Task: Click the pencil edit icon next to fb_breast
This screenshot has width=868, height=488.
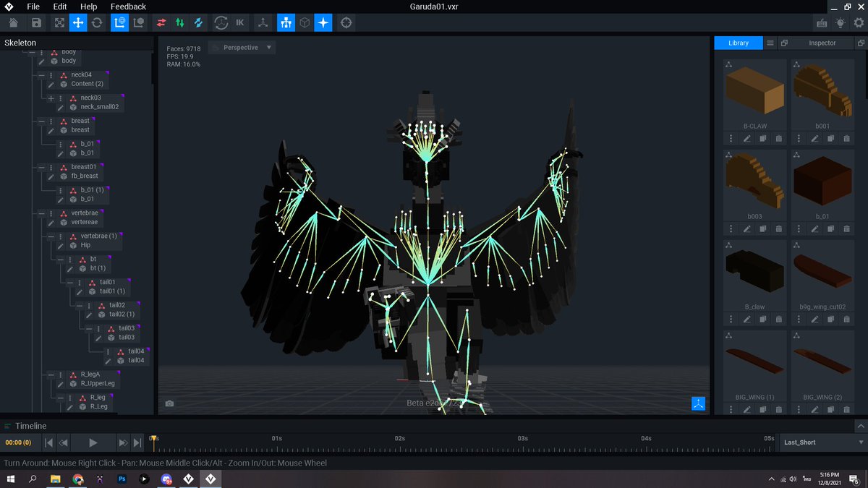Action: click(x=51, y=176)
